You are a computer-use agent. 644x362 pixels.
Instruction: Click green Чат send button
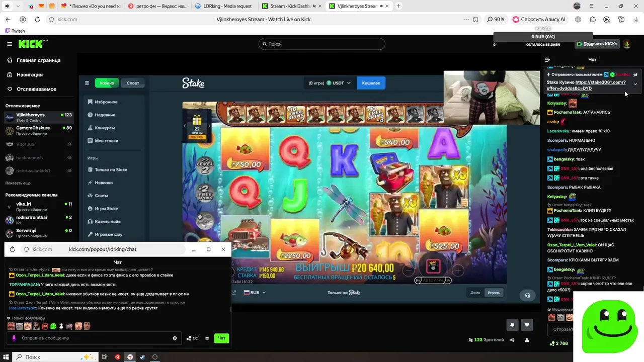[x=221, y=338]
